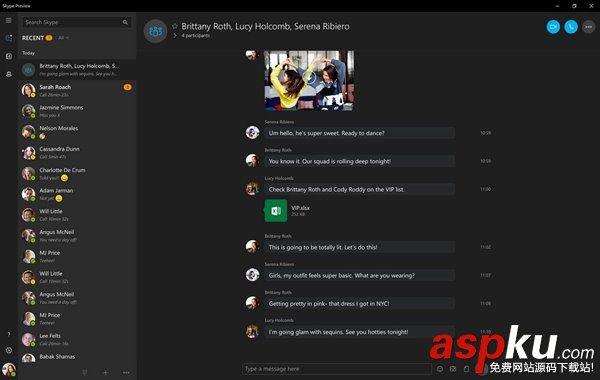Click message 'Getting pretty in pink'

(x=359, y=303)
